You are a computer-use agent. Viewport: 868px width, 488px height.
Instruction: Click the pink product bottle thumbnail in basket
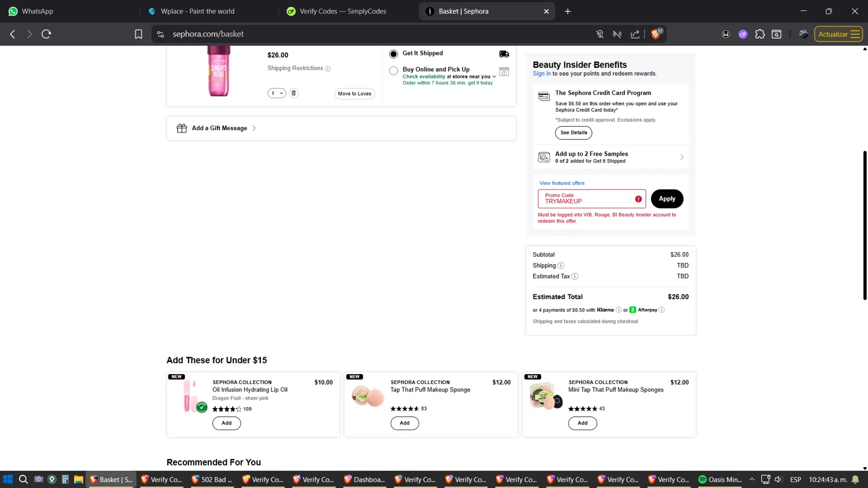[x=219, y=71]
